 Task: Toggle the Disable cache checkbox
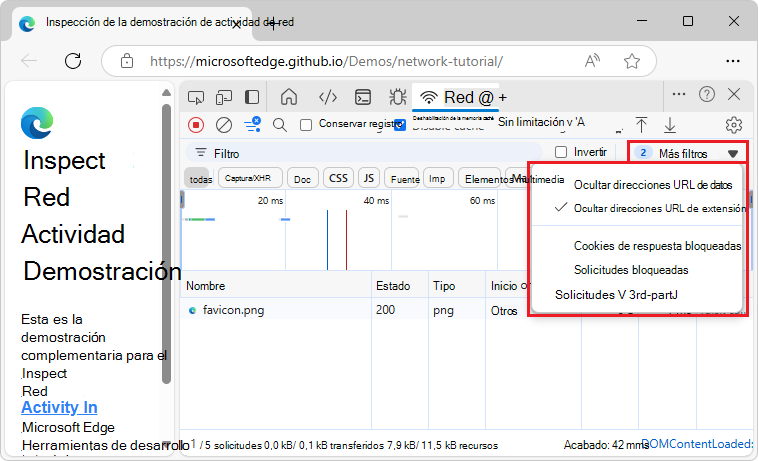pyautogui.click(x=400, y=125)
